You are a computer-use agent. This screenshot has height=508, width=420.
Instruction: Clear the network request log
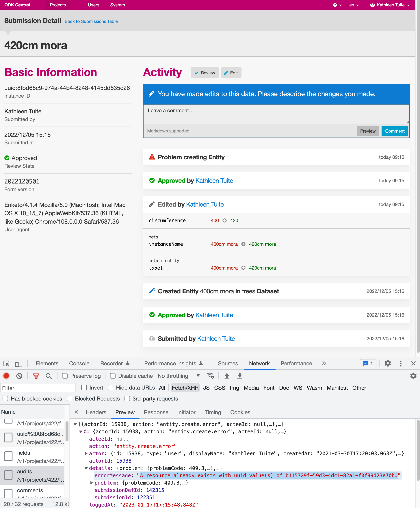19,376
